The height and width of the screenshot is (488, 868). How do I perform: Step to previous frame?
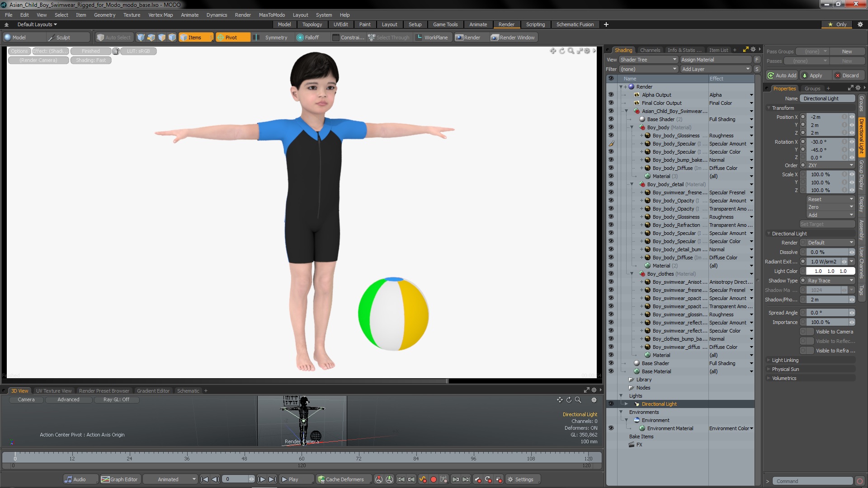(x=216, y=479)
